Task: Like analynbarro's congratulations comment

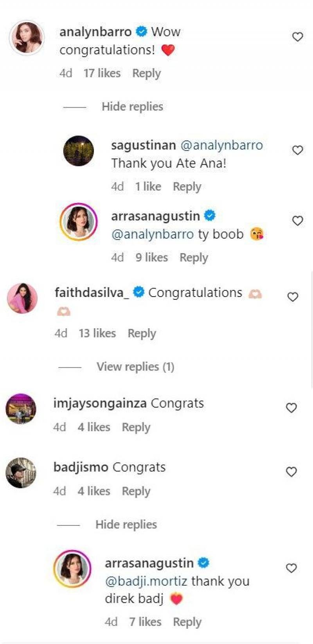Action: coord(298,37)
